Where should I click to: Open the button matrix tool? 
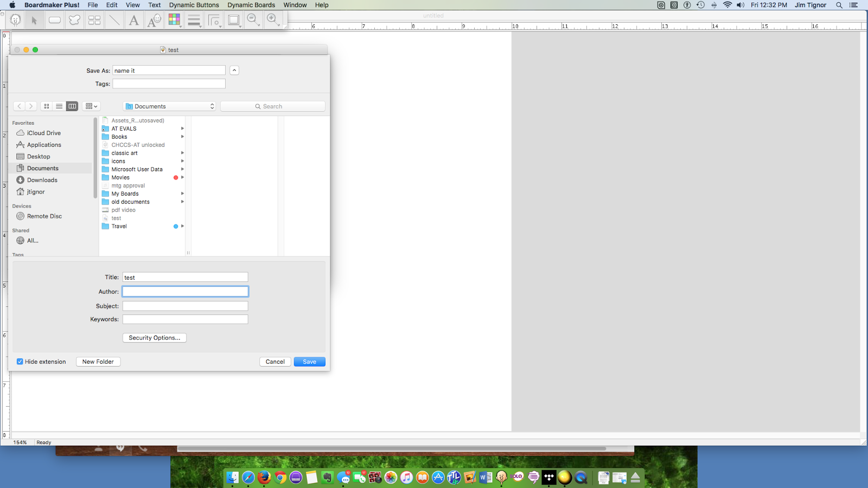(x=94, y=20)
